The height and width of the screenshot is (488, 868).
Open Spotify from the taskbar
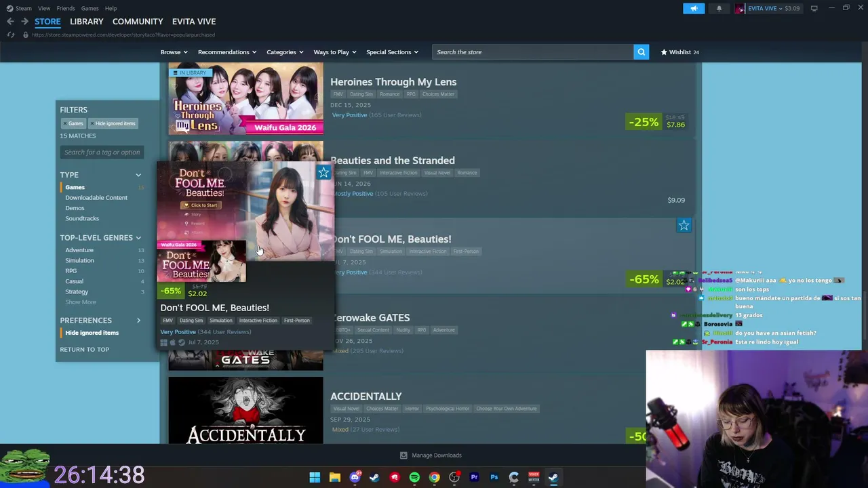click(414, 477)
